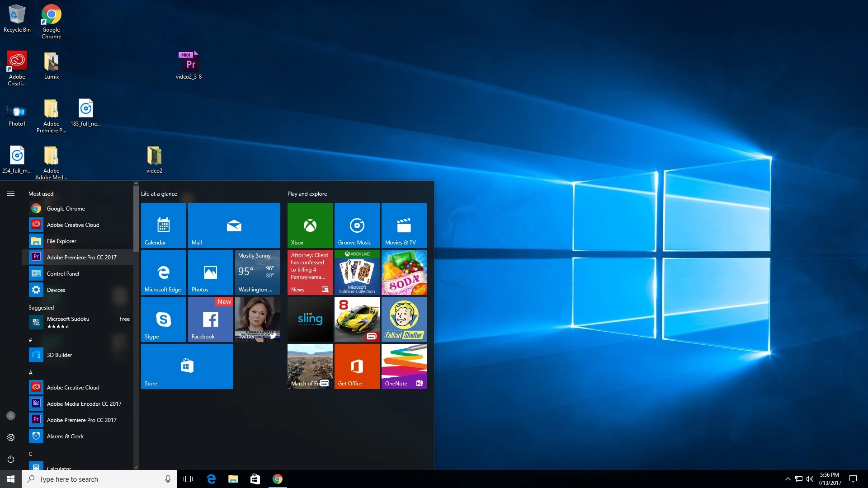Open the Xbox tile
The height and width of the screenshot is (488, 868).
coord(310,225)
